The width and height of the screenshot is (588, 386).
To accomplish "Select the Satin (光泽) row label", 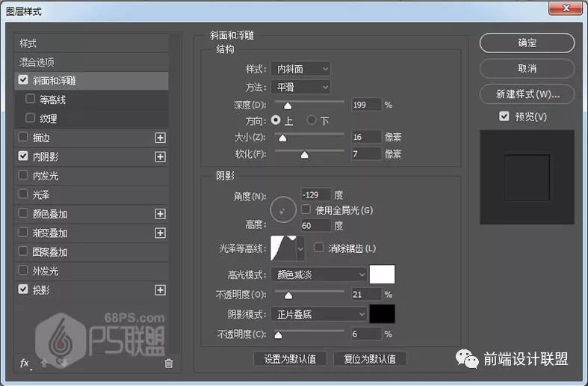I will tap(41, 195).
